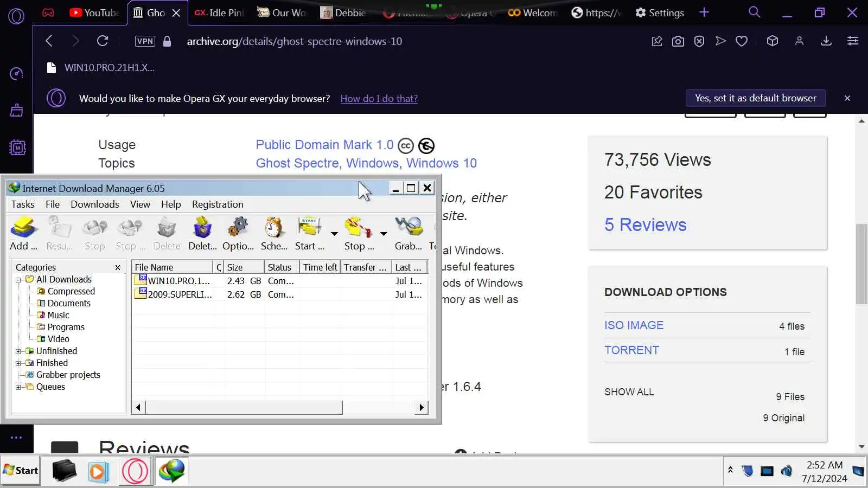The height and width of the screenshot is (488, 868).
Task: Open the WIN10.PRO.21H1.X bookmark
Action: [101, 68]
